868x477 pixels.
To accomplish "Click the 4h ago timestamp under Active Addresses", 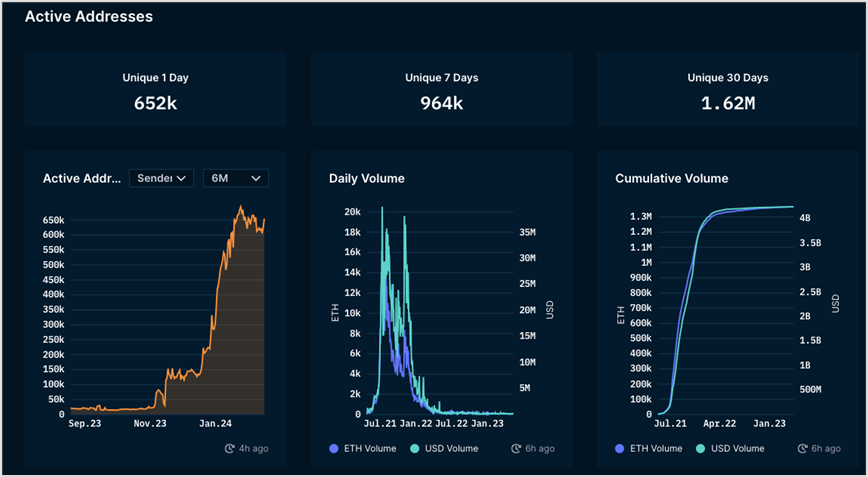I will coord(253,449).
